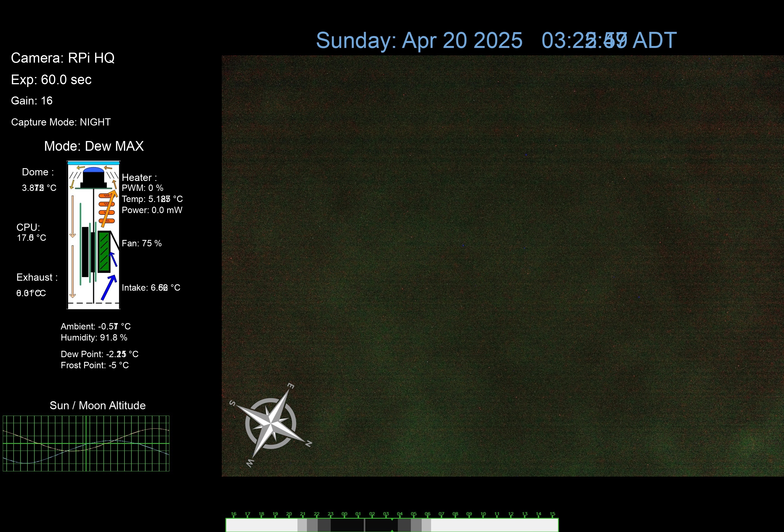784x532 pixels.
Task: Click the lower peach exhaust arrow
Action: coord(72,271)
